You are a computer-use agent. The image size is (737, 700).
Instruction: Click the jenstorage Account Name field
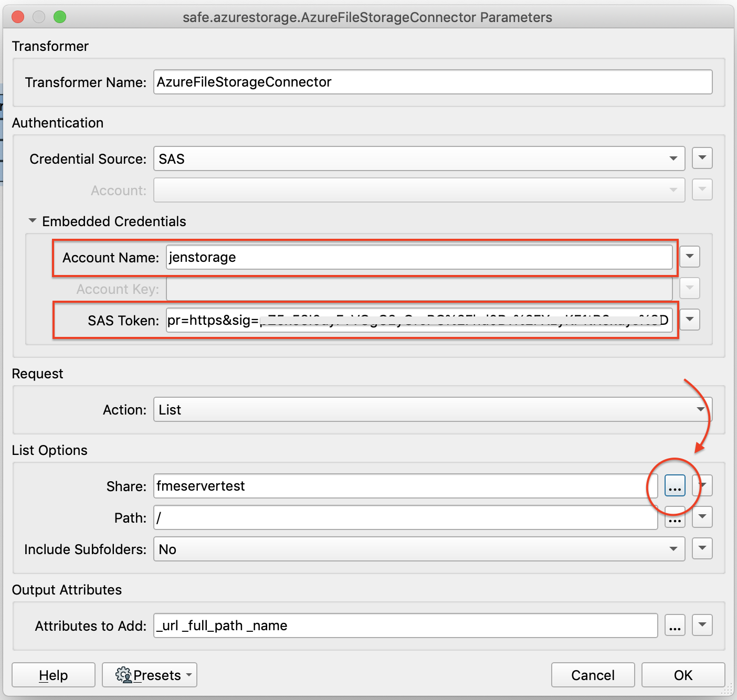pyautogui.click(x=417, y=257)
